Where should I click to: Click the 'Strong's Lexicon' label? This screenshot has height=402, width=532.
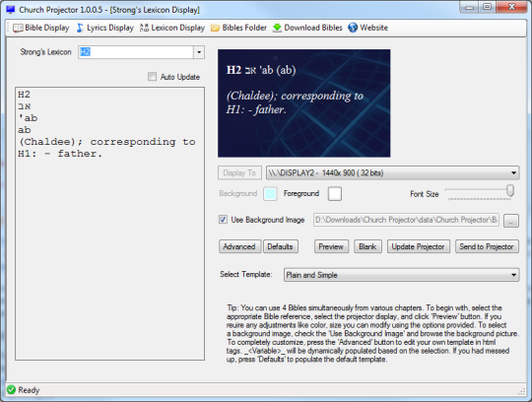pyautogui.click(x=45, y=52)
